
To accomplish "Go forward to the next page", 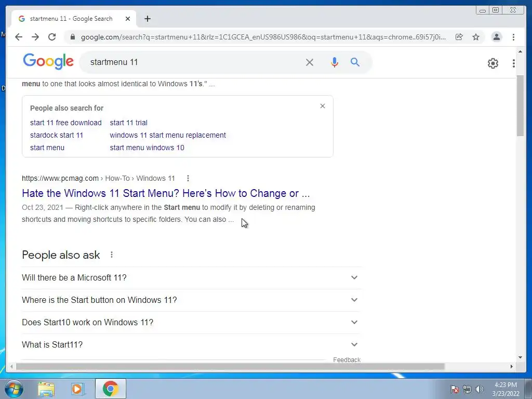I will click(35, 37).
